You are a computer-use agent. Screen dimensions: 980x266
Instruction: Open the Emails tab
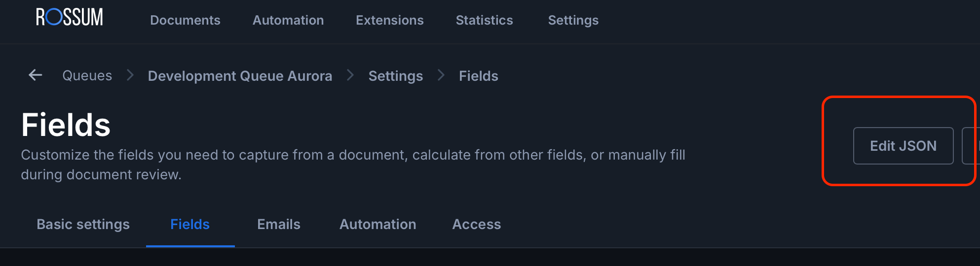click(279, 225)
